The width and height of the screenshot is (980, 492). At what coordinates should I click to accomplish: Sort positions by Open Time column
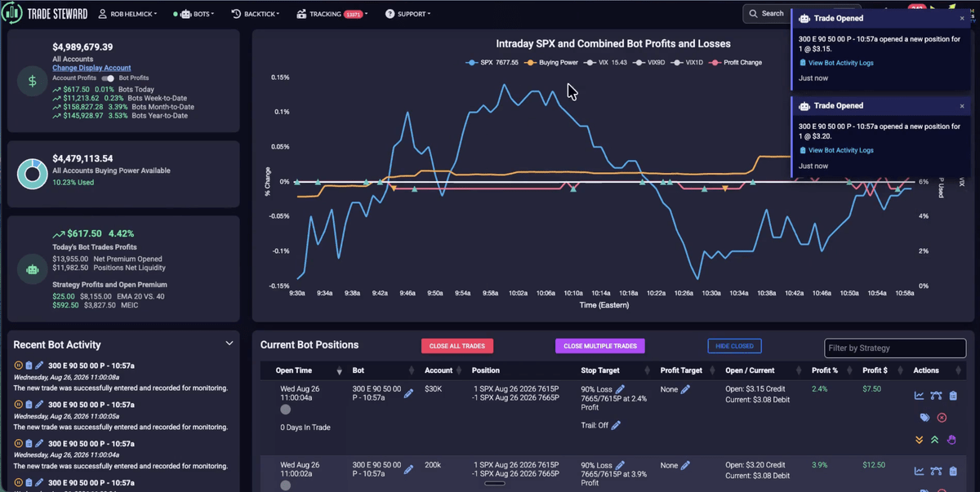tap(296, 370)
